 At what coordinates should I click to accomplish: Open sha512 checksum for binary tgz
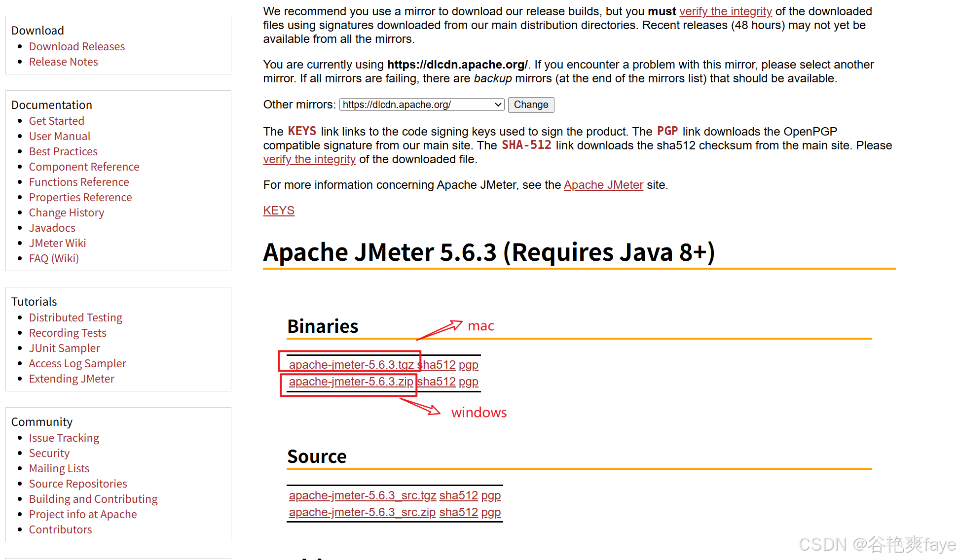pyautogui.click(x=437, y=365)
